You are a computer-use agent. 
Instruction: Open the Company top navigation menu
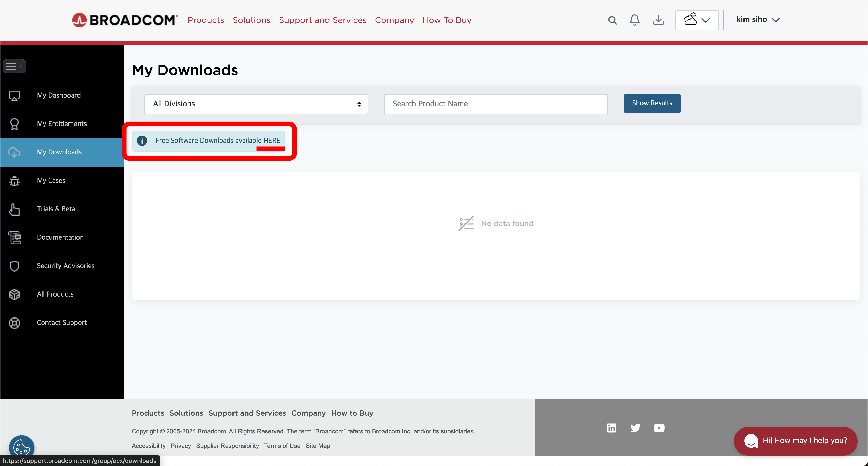click(394, 20)
